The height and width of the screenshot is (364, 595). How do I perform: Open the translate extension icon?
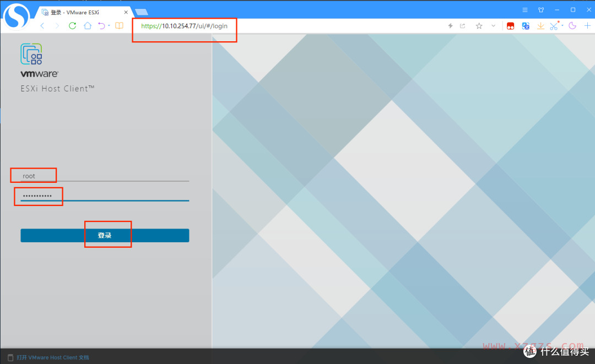click(x=526, y=26)
